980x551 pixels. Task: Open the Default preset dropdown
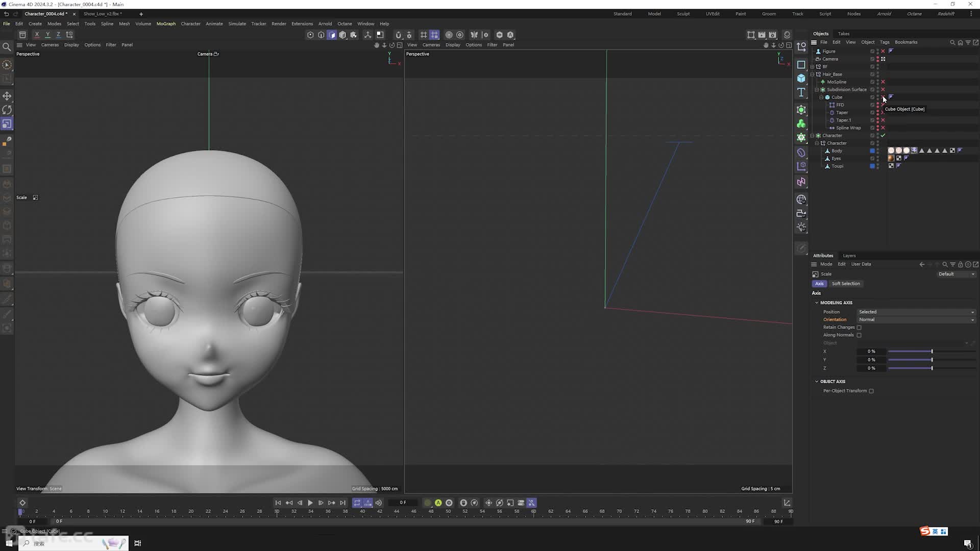click(957, 274)
